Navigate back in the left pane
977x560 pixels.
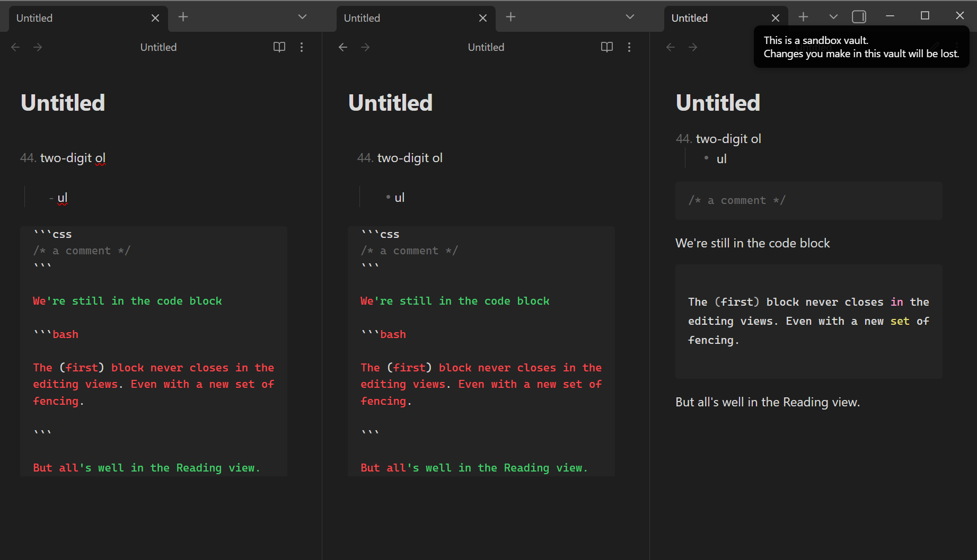[x=15, y=47]
